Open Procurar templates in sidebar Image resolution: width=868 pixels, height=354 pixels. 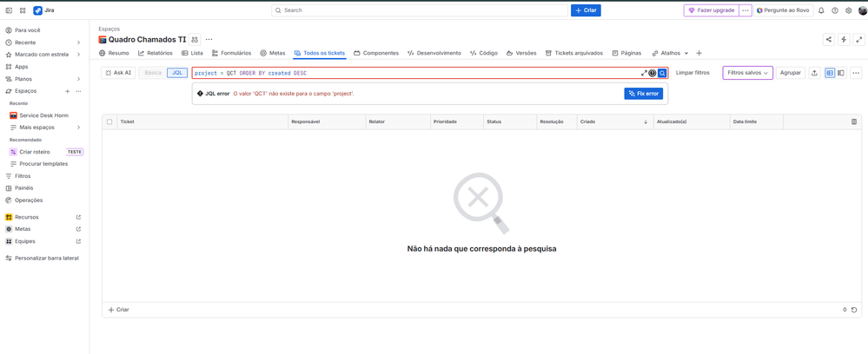coord(44,164)
